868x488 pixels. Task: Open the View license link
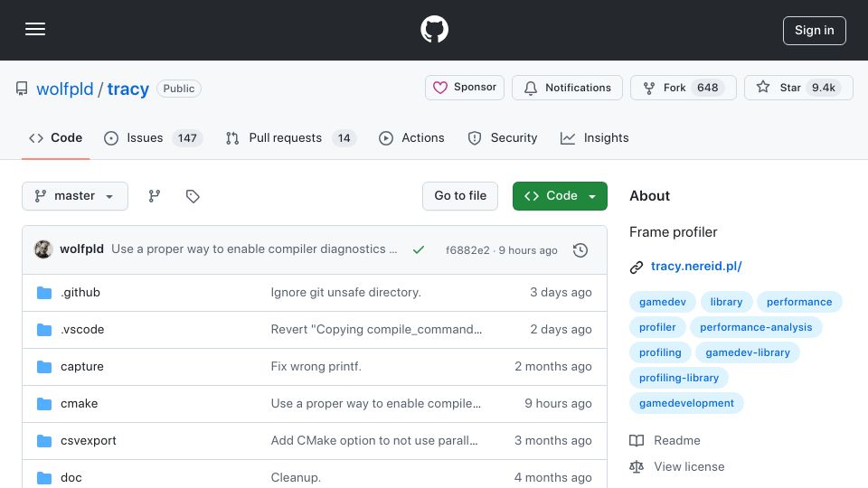point(677,467)
